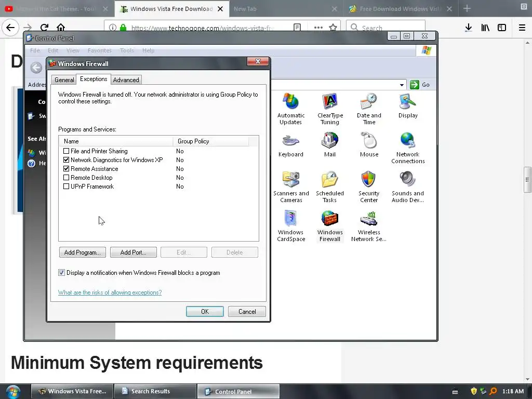Switch to the Advanced tab
This screenshot has height=399, width=532.
pos(126,79)
